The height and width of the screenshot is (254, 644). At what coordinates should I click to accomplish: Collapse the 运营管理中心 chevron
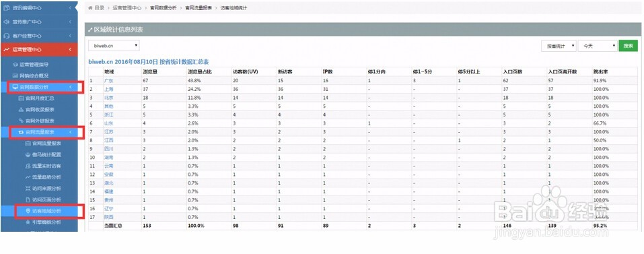pyautogui.click(x=70, y=49)
